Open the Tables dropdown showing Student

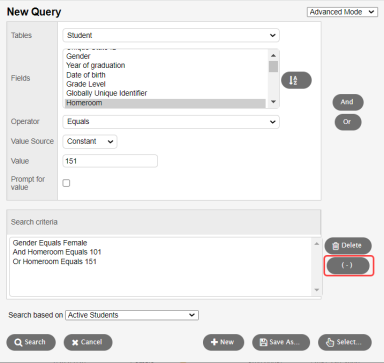[x=171, y=35]
